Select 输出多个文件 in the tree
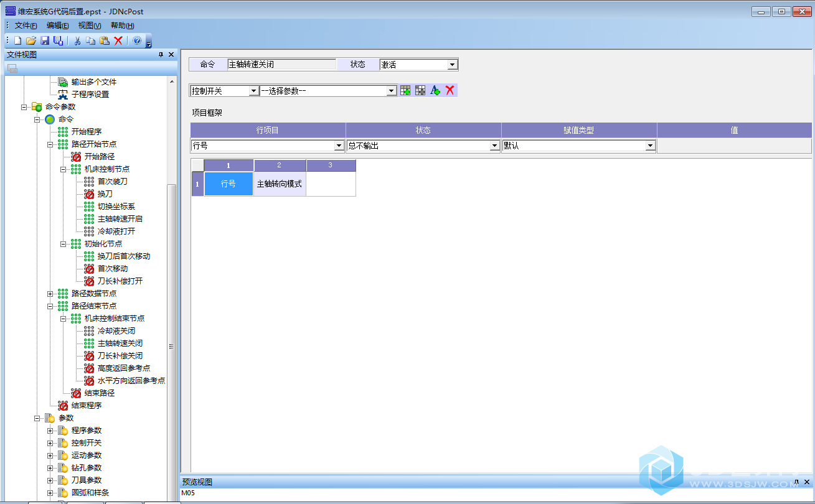815x504 pixels. (94, 82)
